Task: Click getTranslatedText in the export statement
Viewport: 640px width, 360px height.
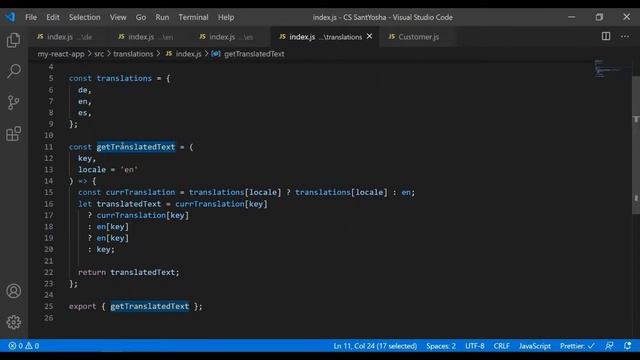Action: [149, 307]
